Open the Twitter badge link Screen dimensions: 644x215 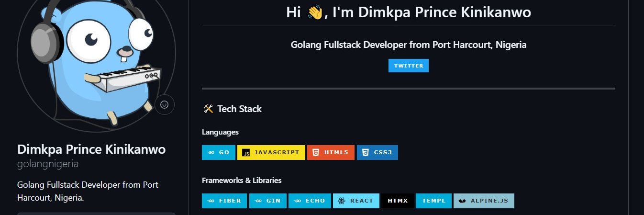pos(409,66)
